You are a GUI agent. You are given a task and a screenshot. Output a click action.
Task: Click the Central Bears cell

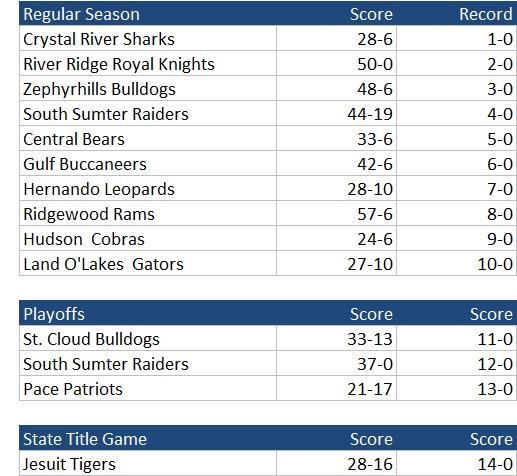click(148, 138)
